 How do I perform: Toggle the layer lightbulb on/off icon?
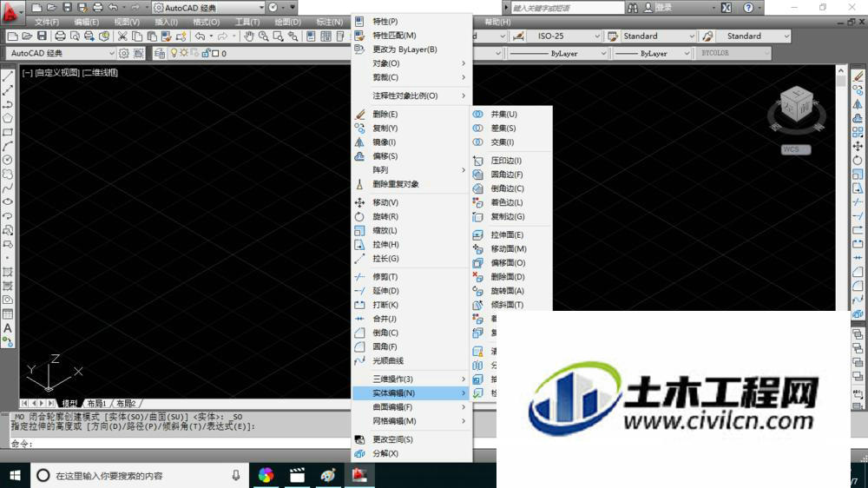click(174, 53)
